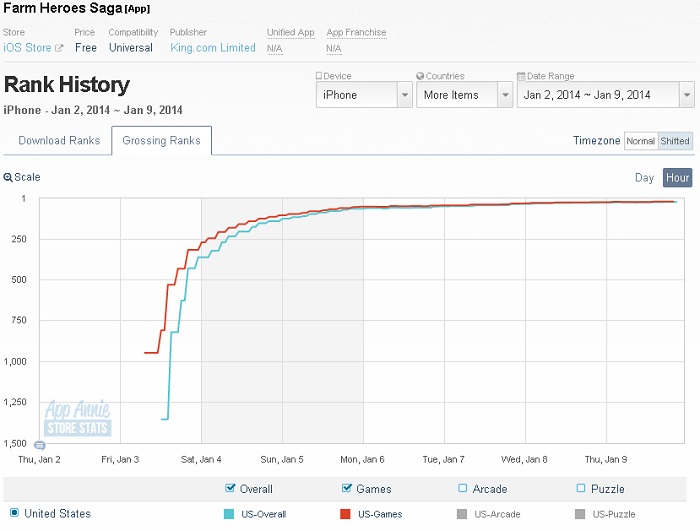Toggle the Games checkbox
Image resolution: width=700 pixels, height=531 pixels.
tap(346, 488)
